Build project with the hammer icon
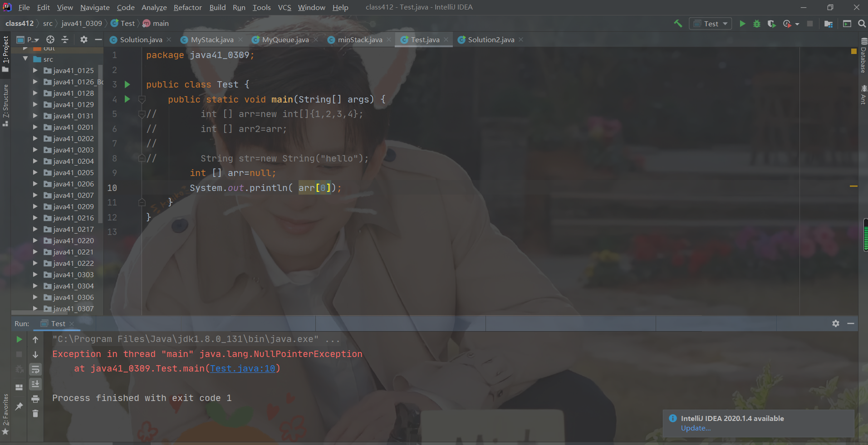The height and width of the screenshot is (445, 868). point(678,24)
